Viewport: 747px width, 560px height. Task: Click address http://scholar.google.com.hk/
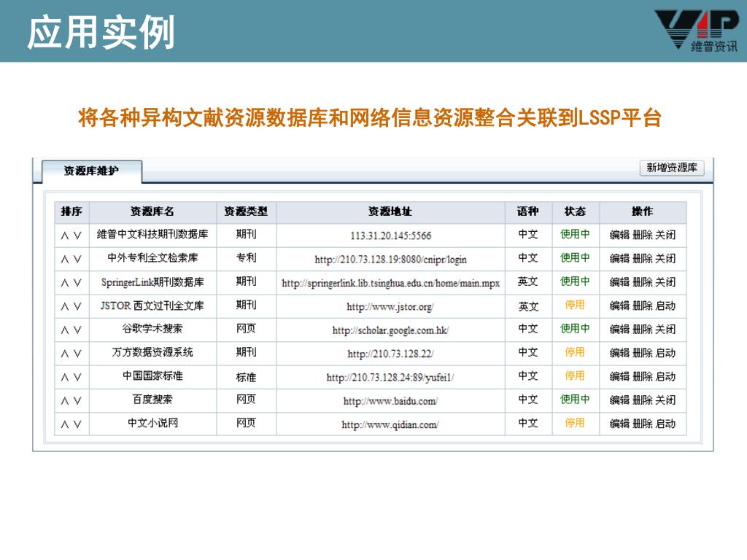[391, 330]
